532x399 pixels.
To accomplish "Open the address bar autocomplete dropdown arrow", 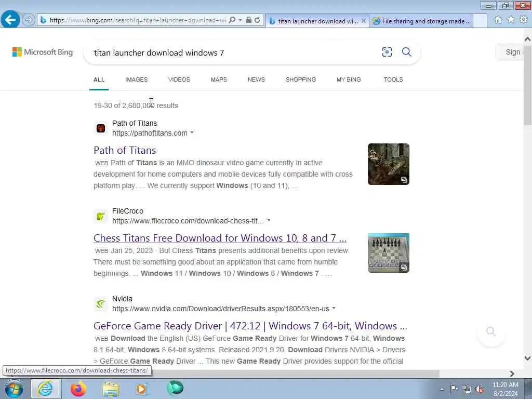I will [x=240, y=20].
